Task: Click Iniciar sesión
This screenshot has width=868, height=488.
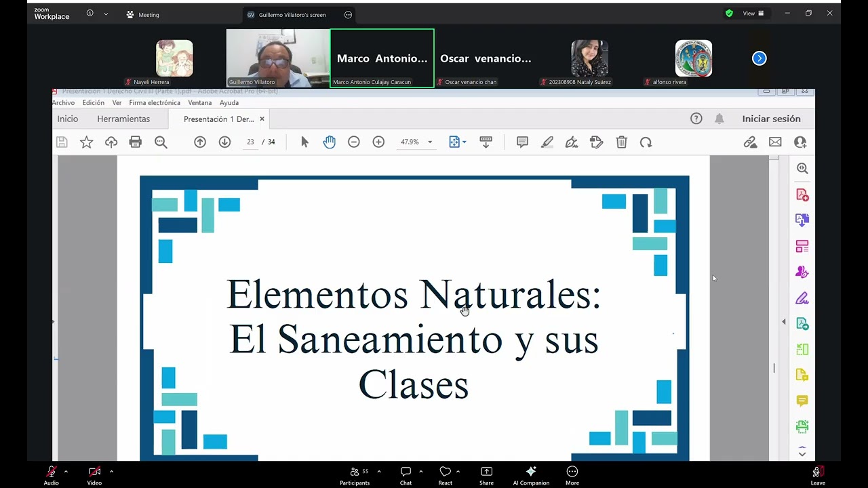Action: pyautogui.click(x=771, y=119)
